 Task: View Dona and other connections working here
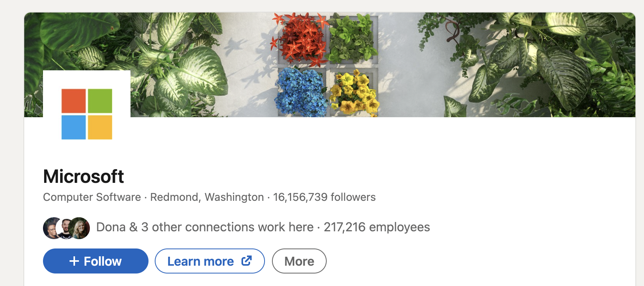205,227
